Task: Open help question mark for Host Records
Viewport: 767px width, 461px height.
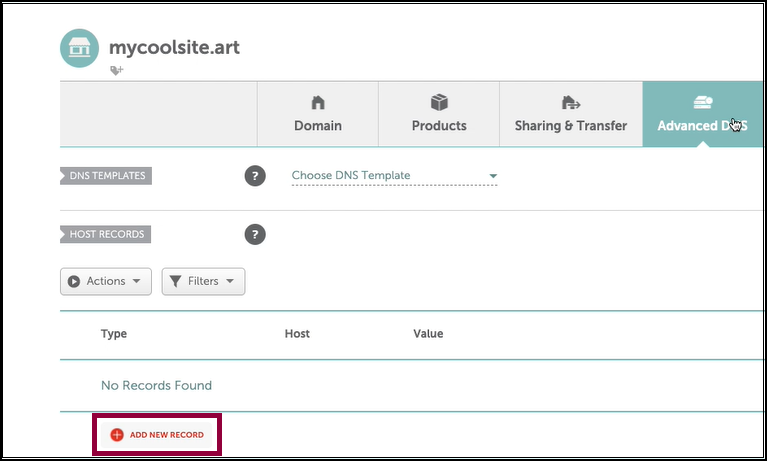Action: click(x=255, y=234)
